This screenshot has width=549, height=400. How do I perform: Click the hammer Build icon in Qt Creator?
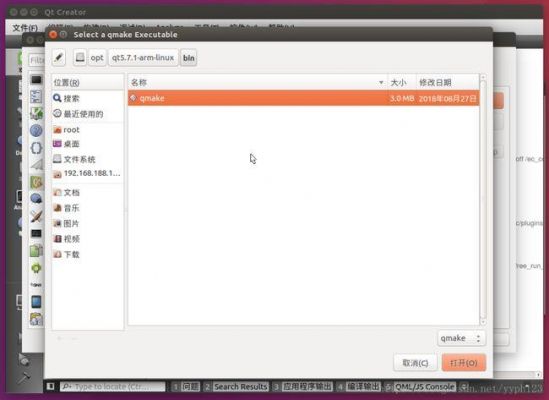(x=24, y=378)
